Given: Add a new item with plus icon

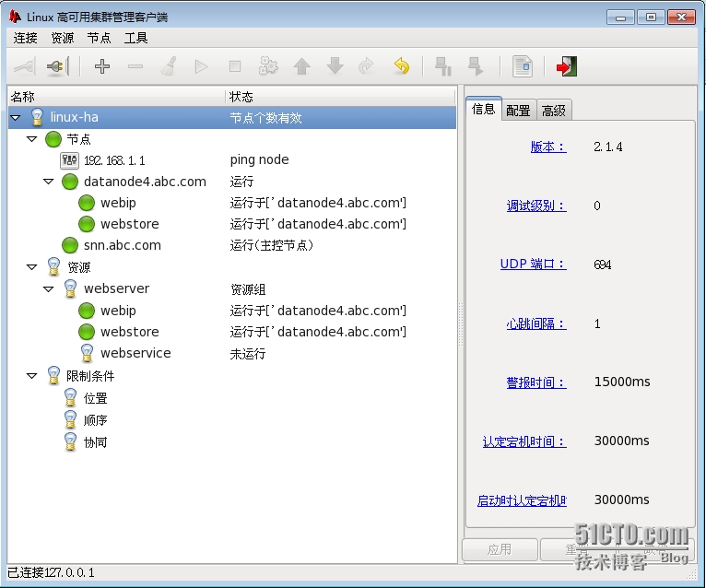Looking at the screenshot, I should pyautogui.click(x=102, y=66).
